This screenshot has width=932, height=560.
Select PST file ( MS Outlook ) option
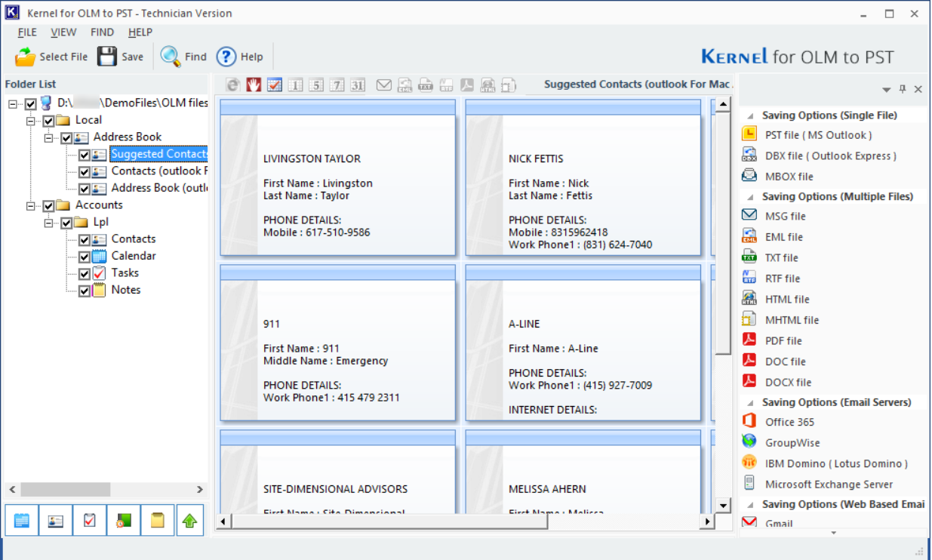[818, 135]
